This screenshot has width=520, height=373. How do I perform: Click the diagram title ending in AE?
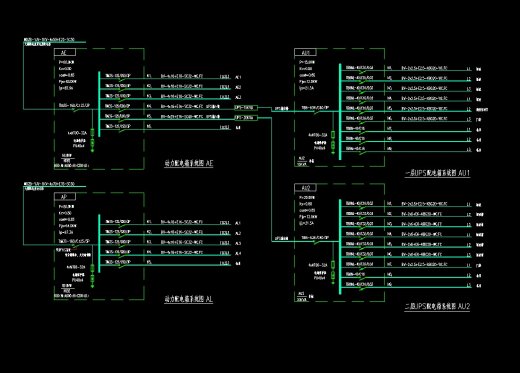189,163
